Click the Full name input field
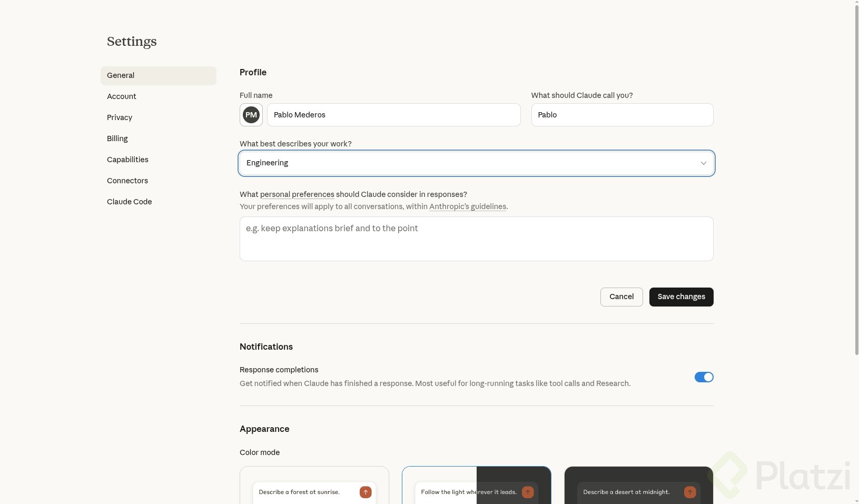Viewport: 859px width, 504px height. click(393, 115)
